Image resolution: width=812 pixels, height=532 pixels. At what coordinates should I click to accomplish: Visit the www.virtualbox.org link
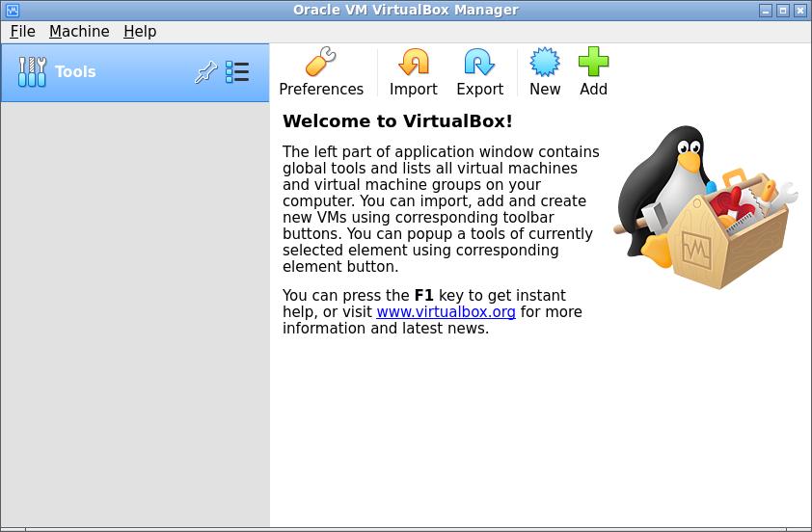coord(446,311)
